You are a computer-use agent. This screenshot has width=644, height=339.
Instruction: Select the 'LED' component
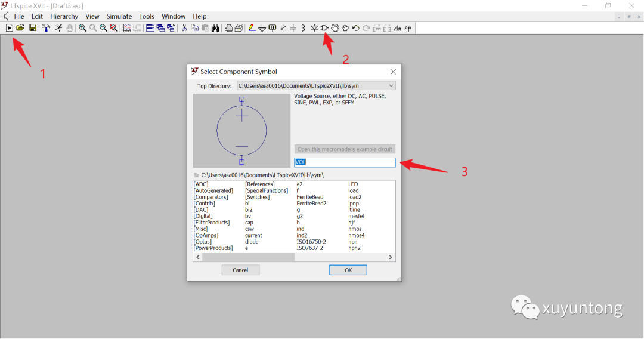[x=353, y=184]
